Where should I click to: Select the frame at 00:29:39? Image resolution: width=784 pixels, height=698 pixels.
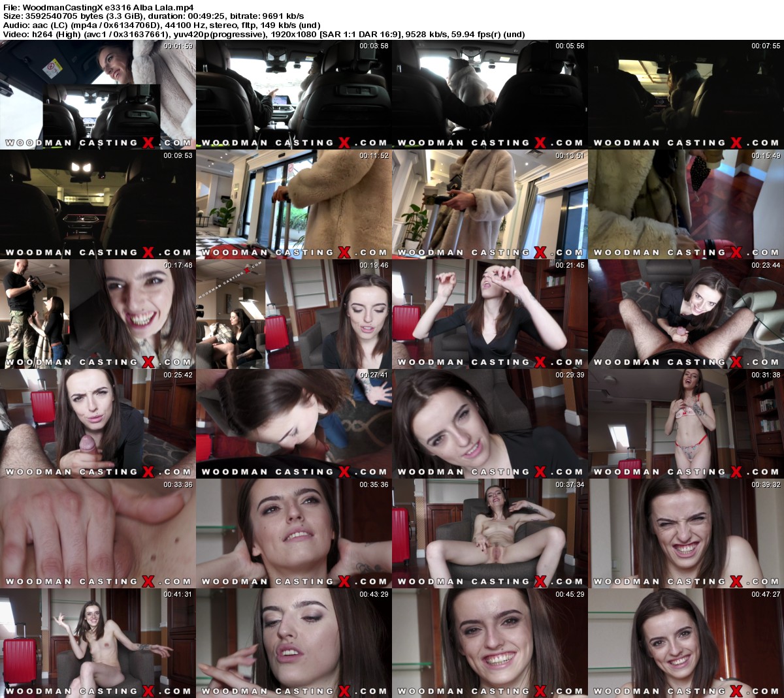pyautogui.click(x=490, y=424)
